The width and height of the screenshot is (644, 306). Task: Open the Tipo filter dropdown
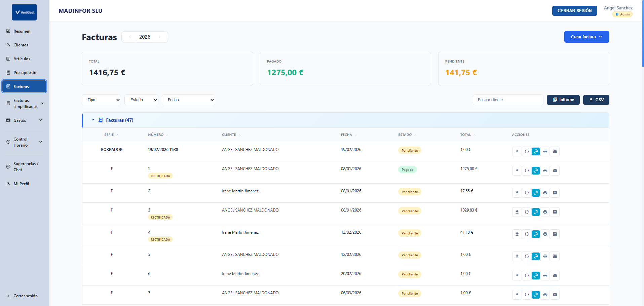101,100
